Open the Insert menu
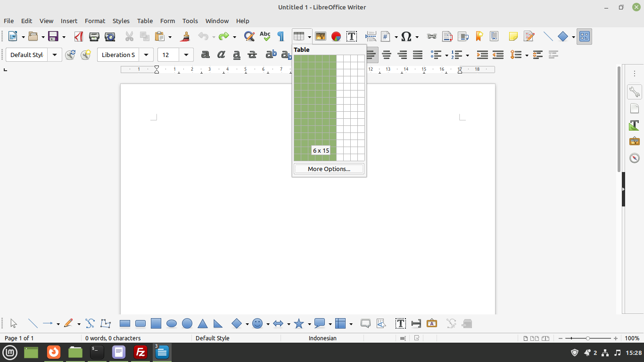Screen dimensions: 644x362 tap(69, 21)
